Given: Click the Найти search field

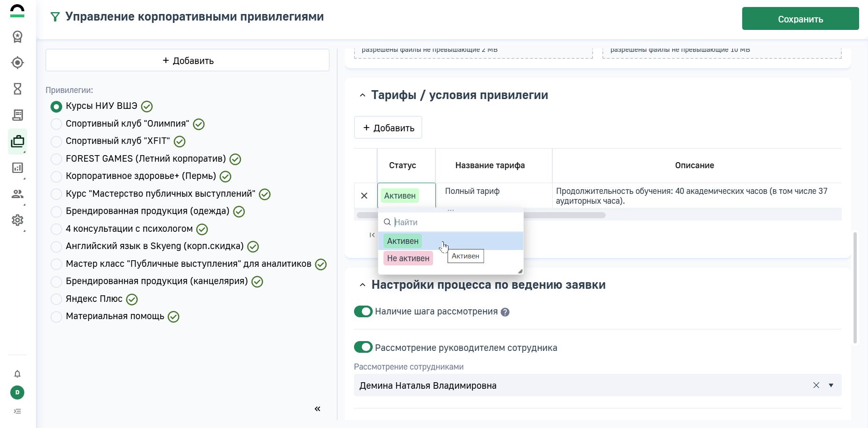Looking at the screenshot, I should click(x=456, y=222).
